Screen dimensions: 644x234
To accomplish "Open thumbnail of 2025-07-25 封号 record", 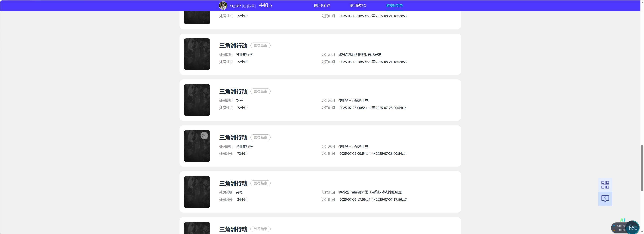I will pos(197,100).
